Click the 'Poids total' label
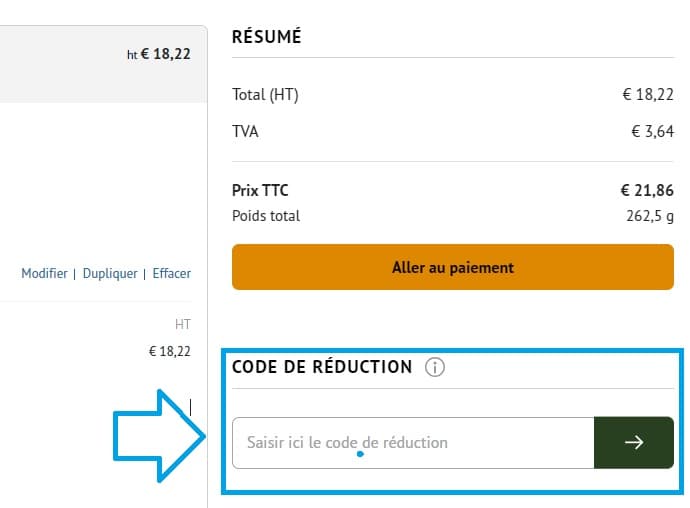The height and width of the screenshot is (508, 690). tap(266, 215)
